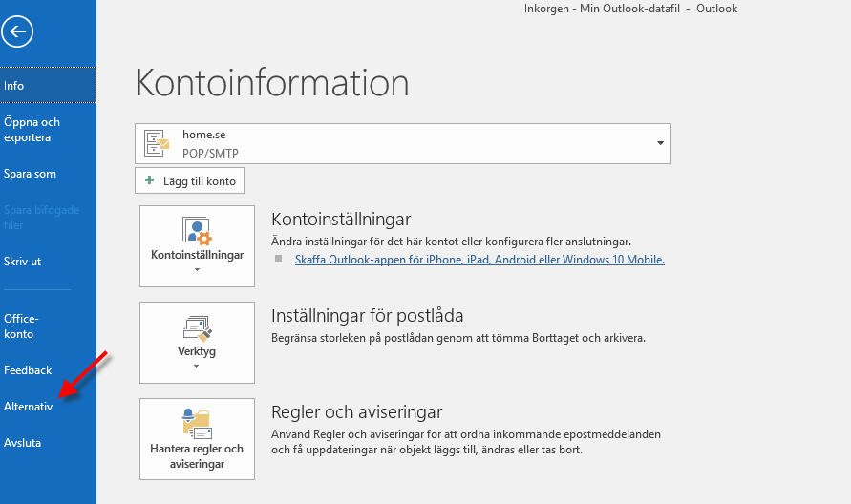Viewport: 851px width, 504px height.
Task: Follow the Skaffa Outlook-appen link
Action: 479,260
